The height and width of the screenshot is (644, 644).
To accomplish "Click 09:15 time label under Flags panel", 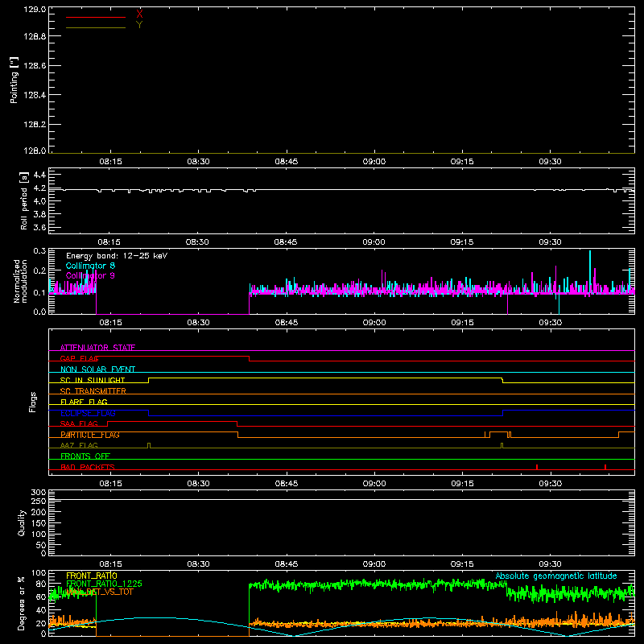I will 462,484.
